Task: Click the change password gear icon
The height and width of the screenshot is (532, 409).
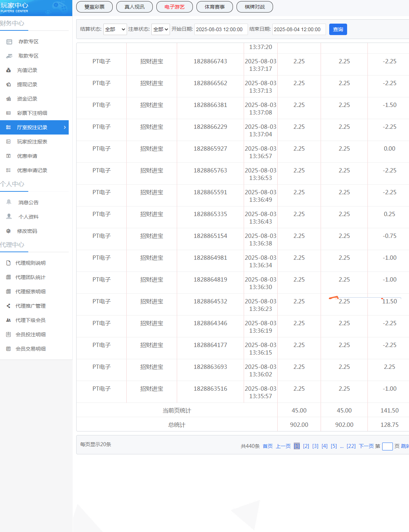Action: click(x=9, y=231)
